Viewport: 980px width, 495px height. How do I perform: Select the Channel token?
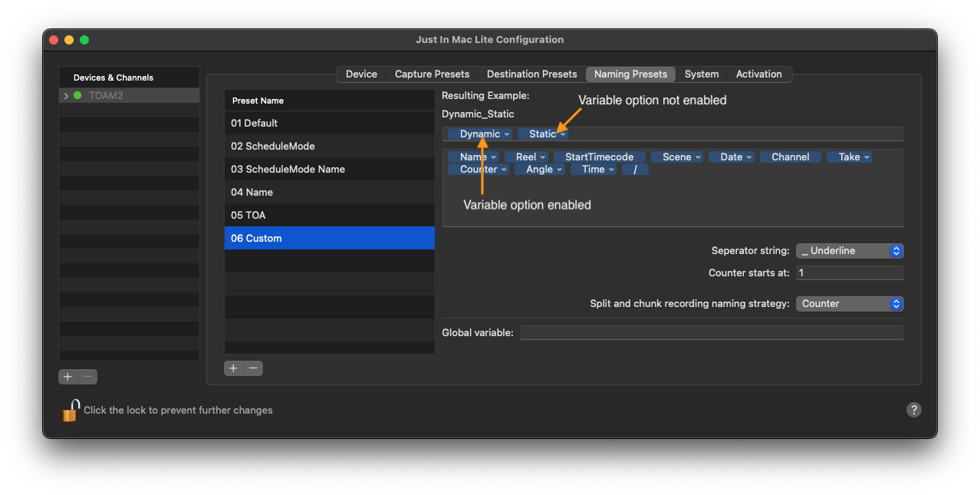pos(791,157)
